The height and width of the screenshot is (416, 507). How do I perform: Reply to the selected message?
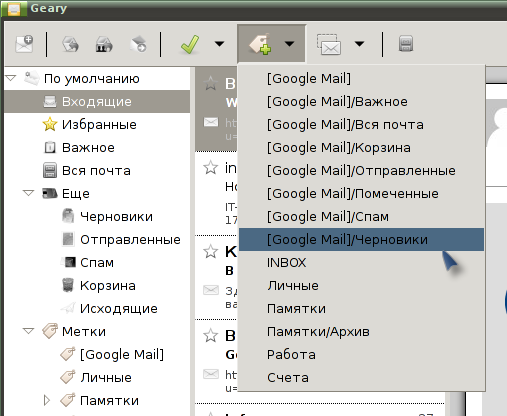pos(70,44)
